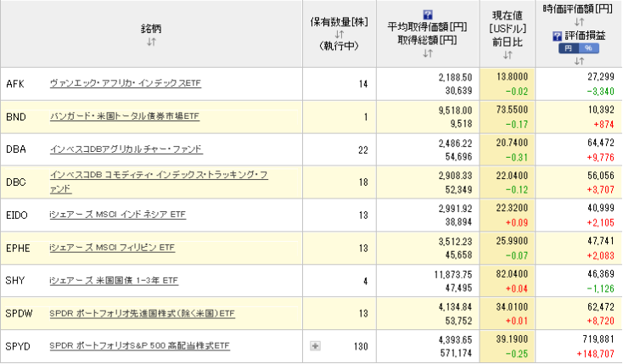Image resolution: width=623 pixels, height=364 pixels.
Task: Open インベスコDBアグリカルチャー・ファンド link
Action: 126,149
